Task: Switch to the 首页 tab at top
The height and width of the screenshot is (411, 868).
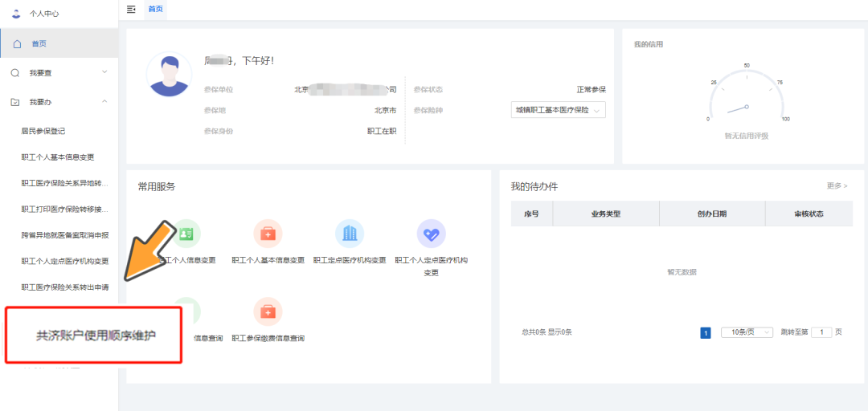Action: [x=156, y=10]
